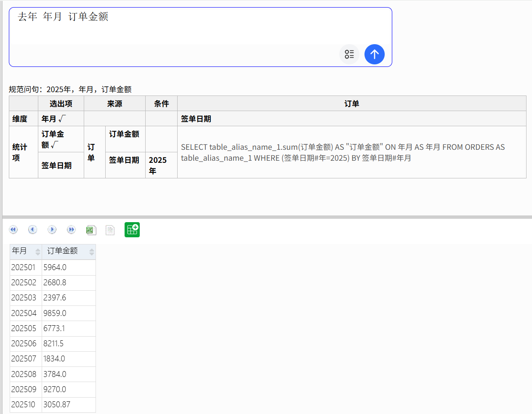
Task: Select the 3050.87 amount cell
Action: [69, 405]
